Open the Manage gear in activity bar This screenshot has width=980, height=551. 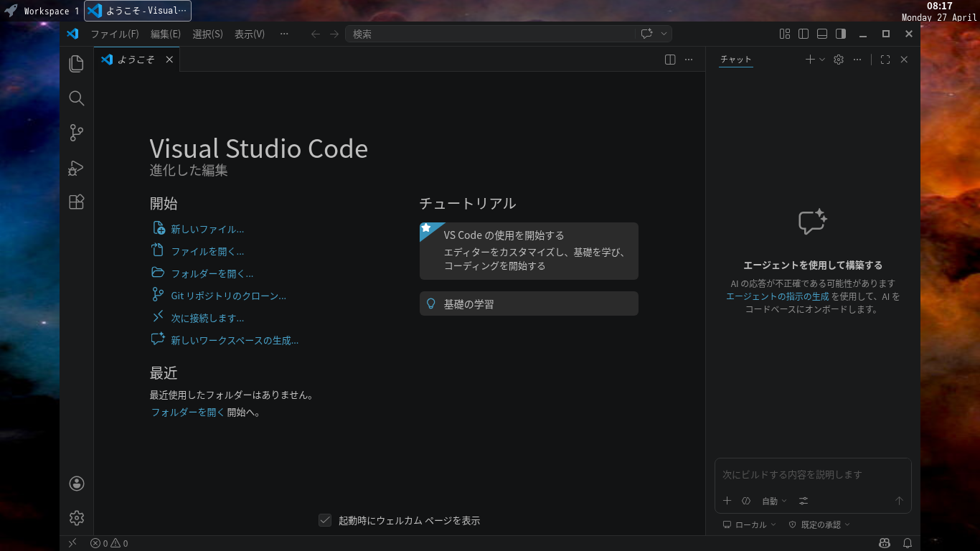pyautogui.click(x=77, y=517)
